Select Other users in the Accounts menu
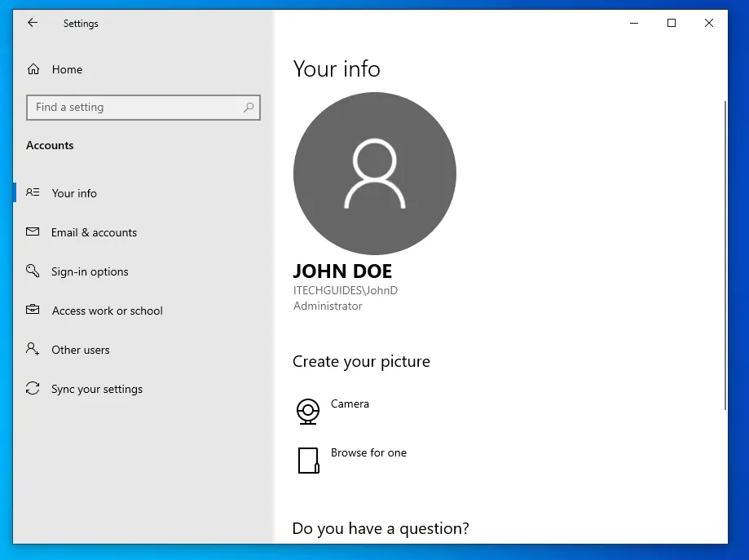 tap(80, 349)
